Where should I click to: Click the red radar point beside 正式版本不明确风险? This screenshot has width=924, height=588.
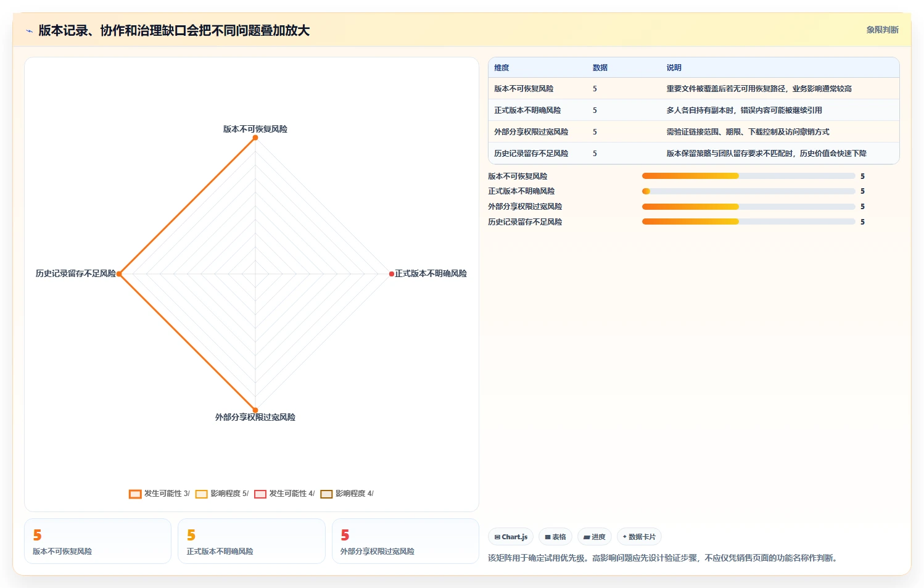pyautogui.click(x=391, y=274)
